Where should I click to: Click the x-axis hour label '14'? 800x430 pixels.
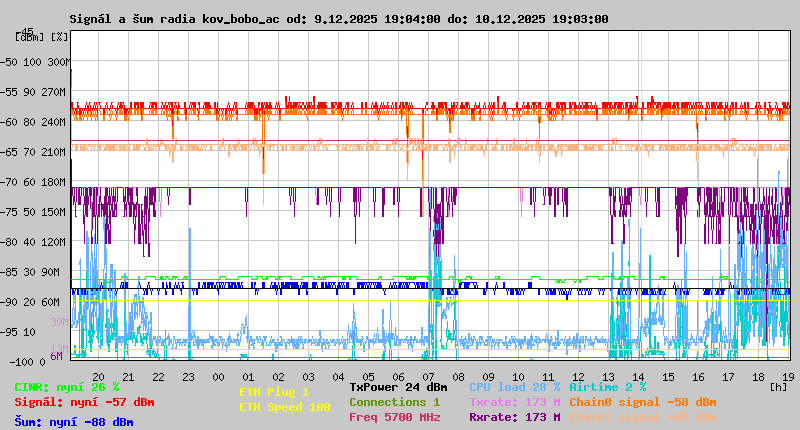point(638,377)
